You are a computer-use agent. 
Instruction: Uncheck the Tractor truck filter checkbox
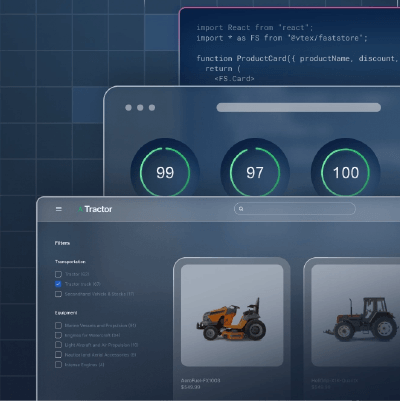pyautogui.click(x=58, y=284)
